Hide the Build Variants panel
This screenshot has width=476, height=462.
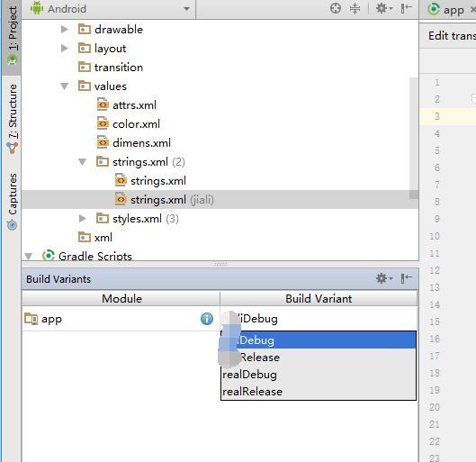tap(406, 278)
